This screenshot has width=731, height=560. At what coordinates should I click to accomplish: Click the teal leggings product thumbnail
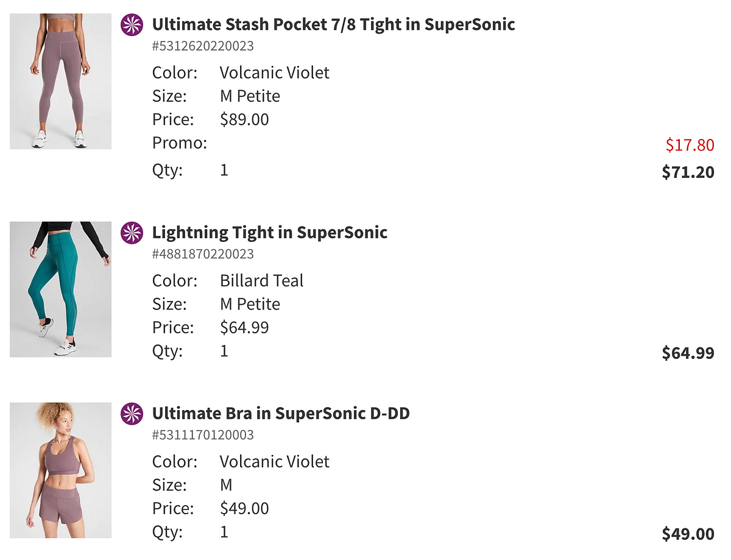[60, 289]
